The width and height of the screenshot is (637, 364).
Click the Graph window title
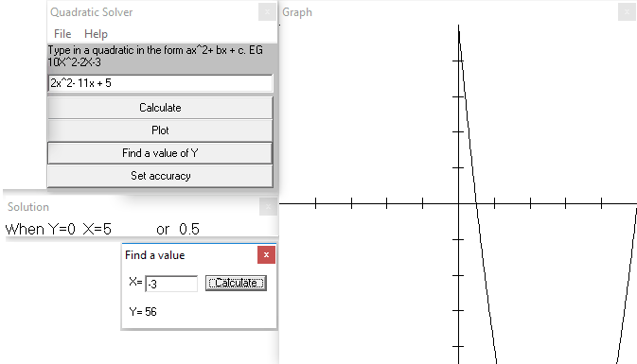[297, 12]
